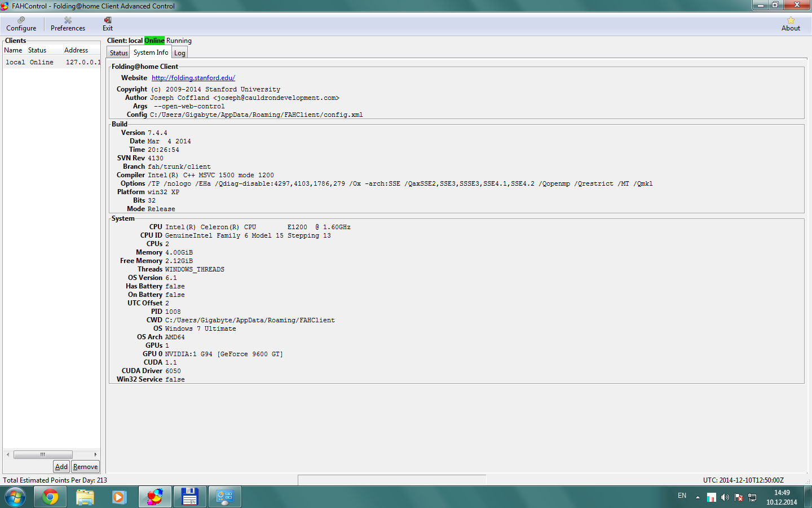This screenshot has height=508, width=812.
Task: Open the control panel style taskbar icon
Action: [x=224, y=497]
